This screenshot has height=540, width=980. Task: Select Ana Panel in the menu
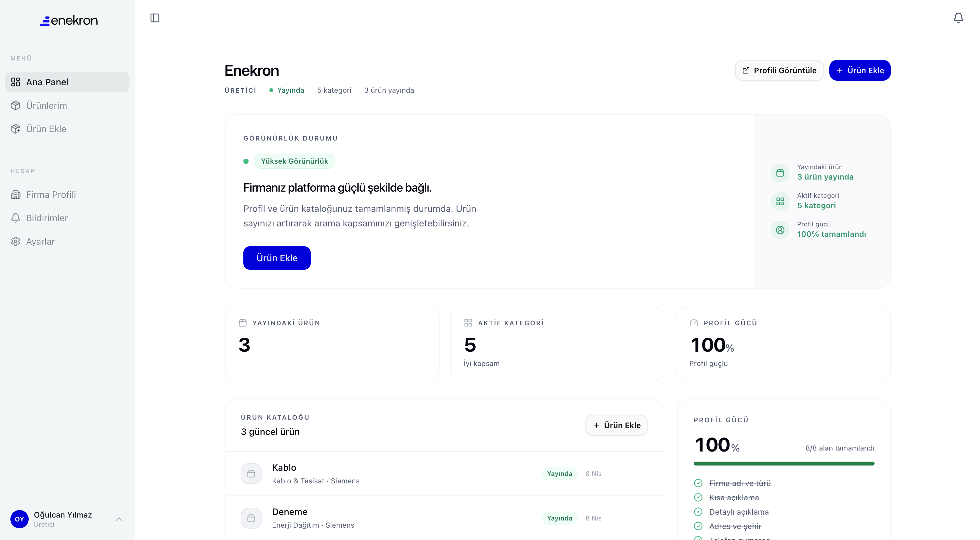click(47, 82)
